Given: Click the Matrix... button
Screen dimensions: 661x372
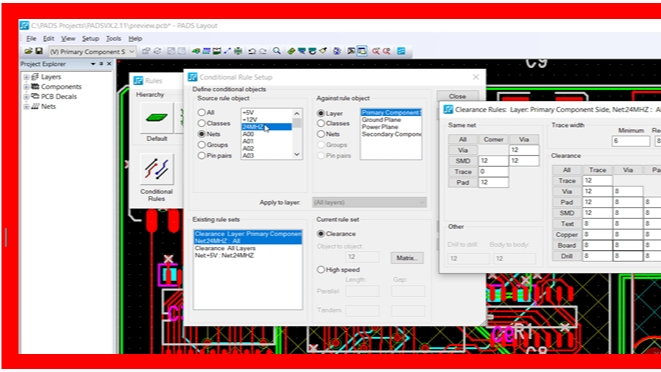Looking at the screenshot, I should 407,258.
